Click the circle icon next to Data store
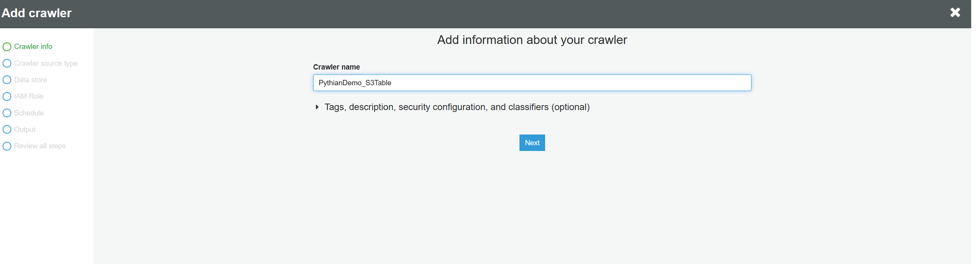Viewport: 980px width, 266px height. point(7,80)
